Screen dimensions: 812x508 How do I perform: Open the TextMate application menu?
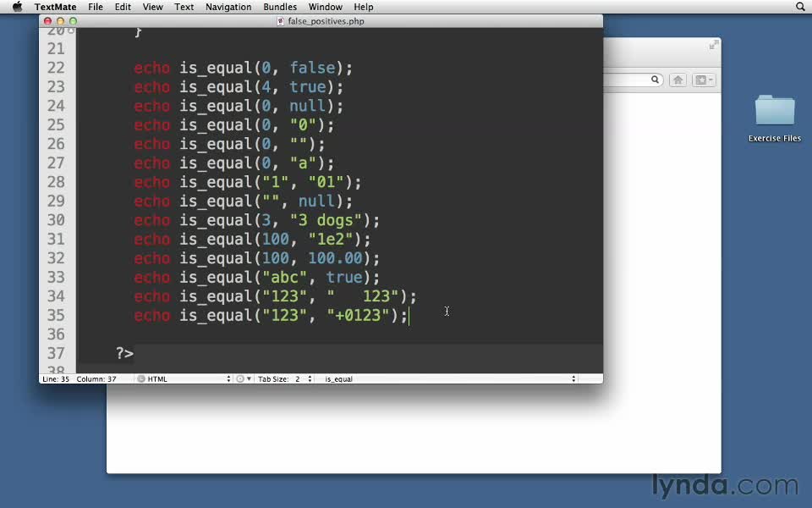56,7
